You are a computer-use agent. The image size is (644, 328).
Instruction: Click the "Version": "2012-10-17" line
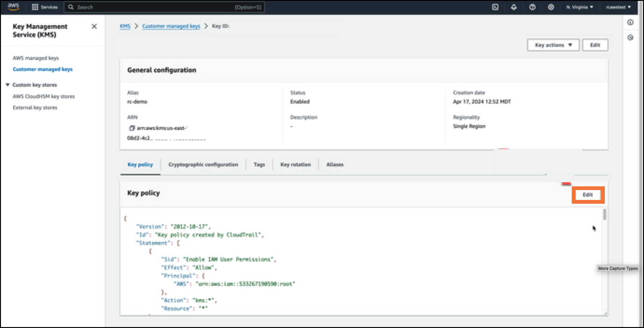pyautogui.click(x=173, y=227)
